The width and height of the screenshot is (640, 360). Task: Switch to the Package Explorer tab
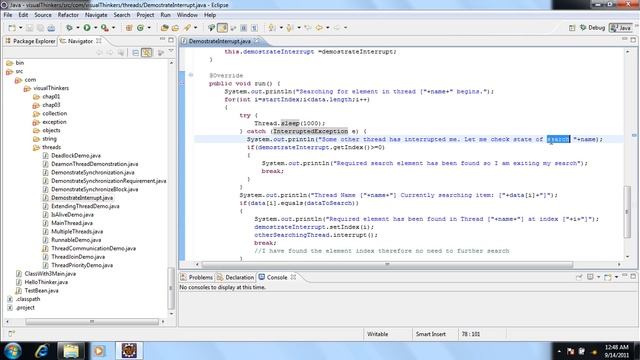click(x=30, y=41)
